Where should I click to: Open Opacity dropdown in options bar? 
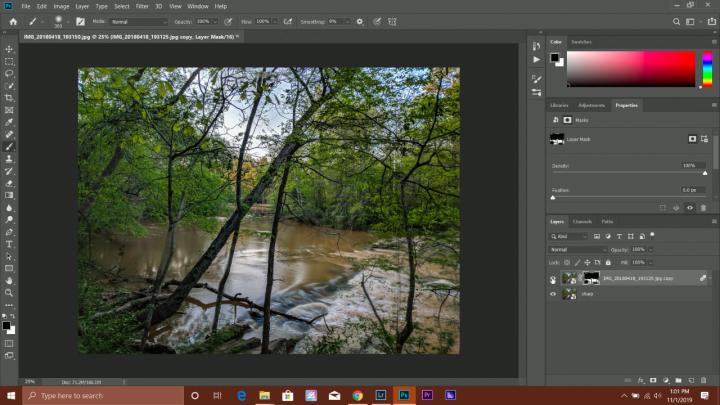point(214,22)
